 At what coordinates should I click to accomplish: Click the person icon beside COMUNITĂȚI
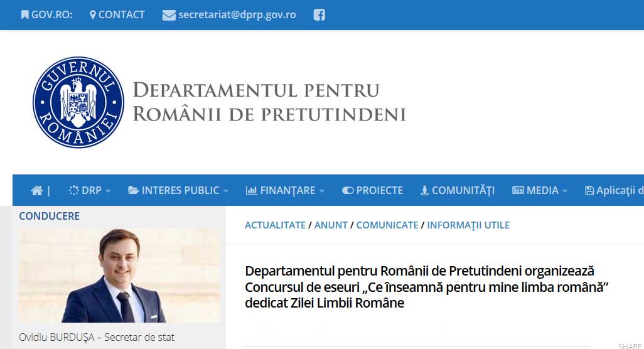coord(424,190)
